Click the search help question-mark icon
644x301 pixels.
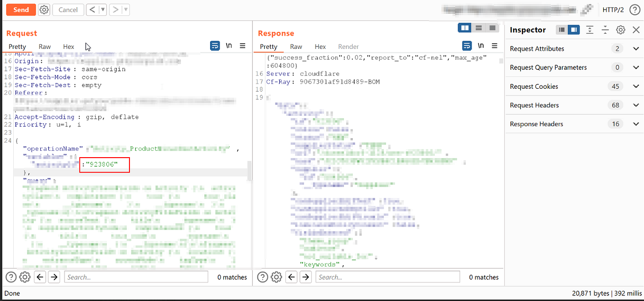tap(10, 277)
